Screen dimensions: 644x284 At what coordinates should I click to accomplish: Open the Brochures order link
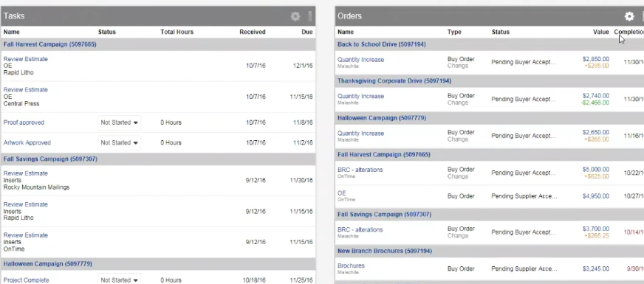point(351,266)
